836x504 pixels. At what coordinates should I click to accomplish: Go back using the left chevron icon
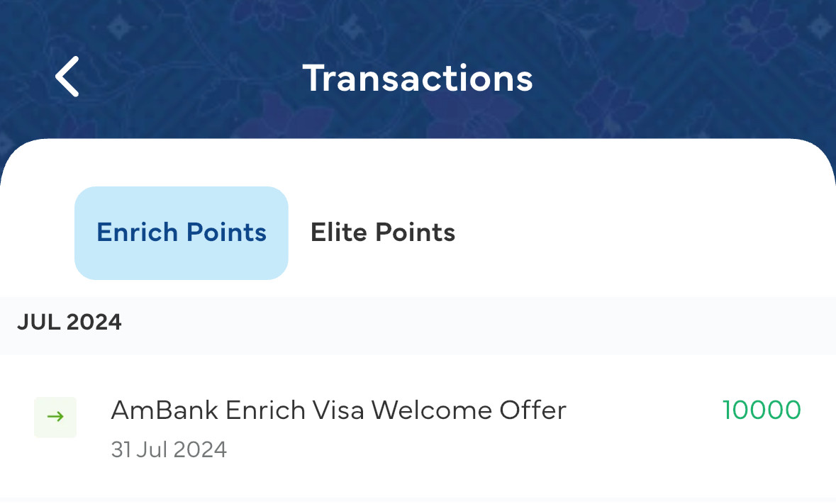[67, 77]
